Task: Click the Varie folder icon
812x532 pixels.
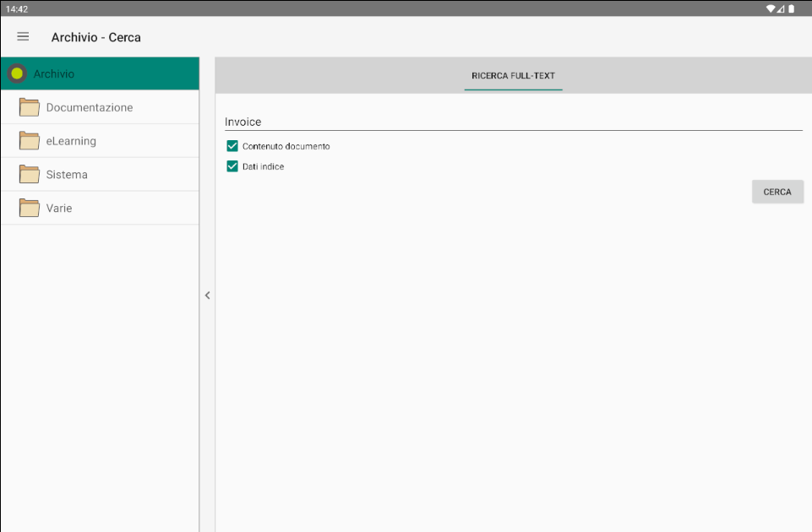Action: click(30, 208)
